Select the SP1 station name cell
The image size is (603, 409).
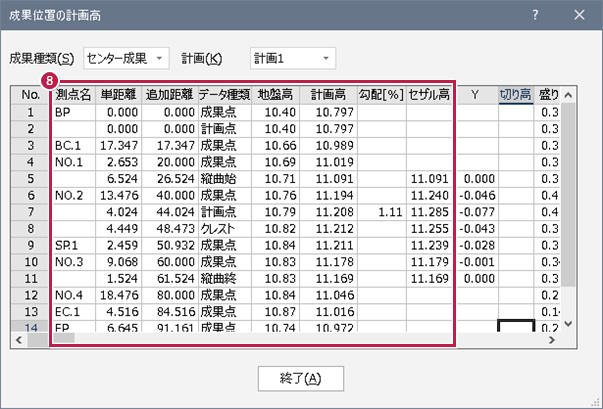pos(72,245)
